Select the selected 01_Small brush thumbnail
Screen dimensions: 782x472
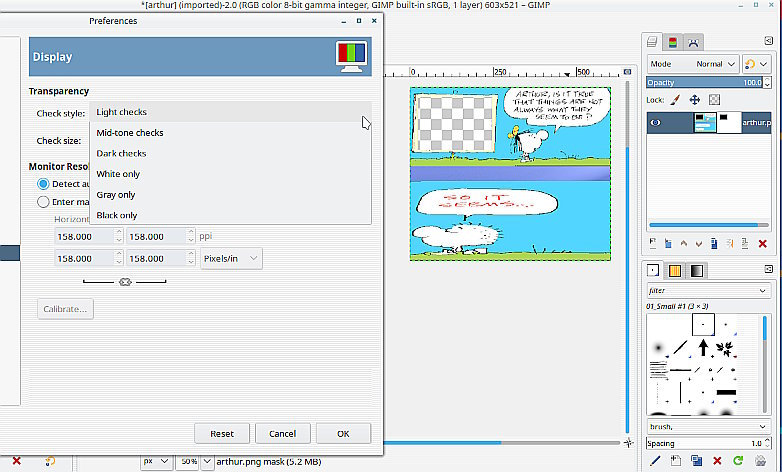[703, 324]
